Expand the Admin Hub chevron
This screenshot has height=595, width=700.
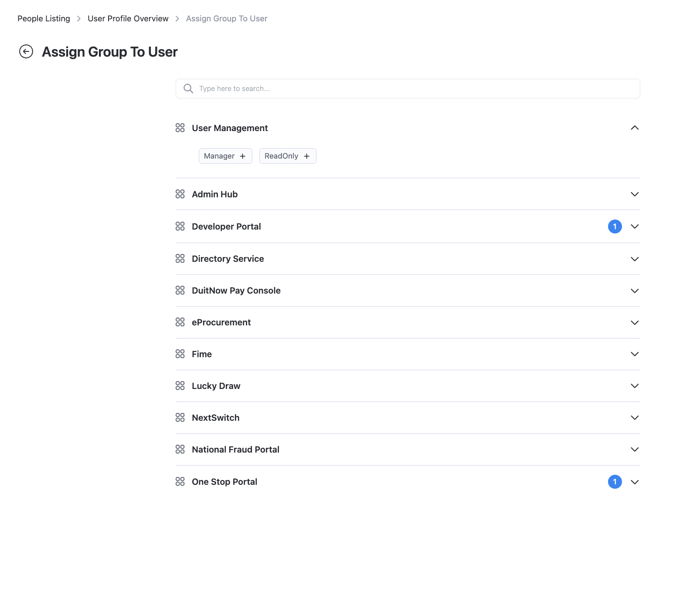pos(635,194)
